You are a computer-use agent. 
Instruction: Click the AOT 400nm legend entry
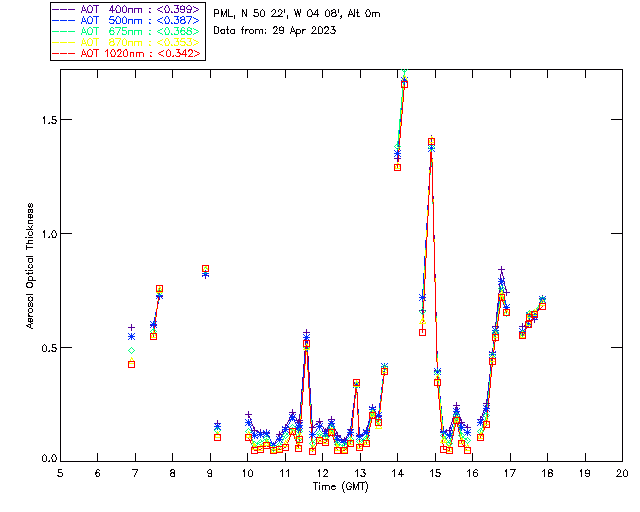140,9
